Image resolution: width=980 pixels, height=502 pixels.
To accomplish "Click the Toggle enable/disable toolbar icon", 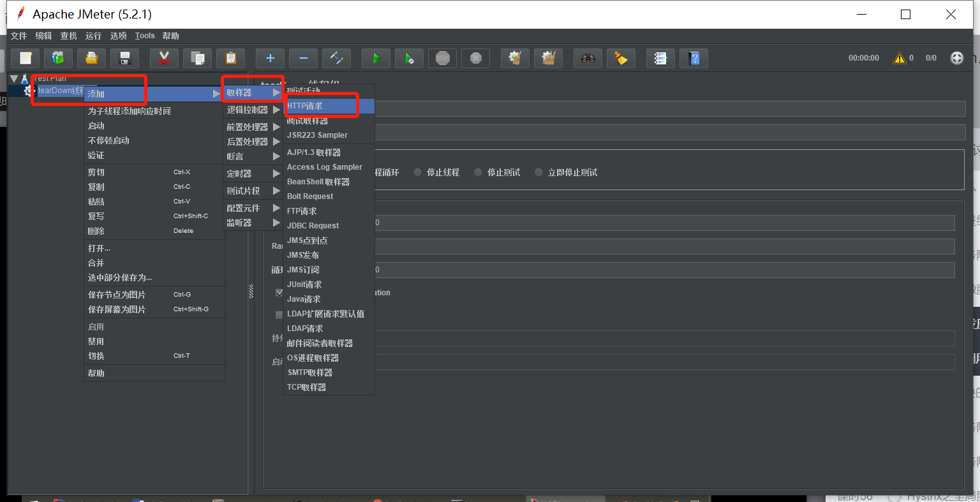I will pos(337,58).
